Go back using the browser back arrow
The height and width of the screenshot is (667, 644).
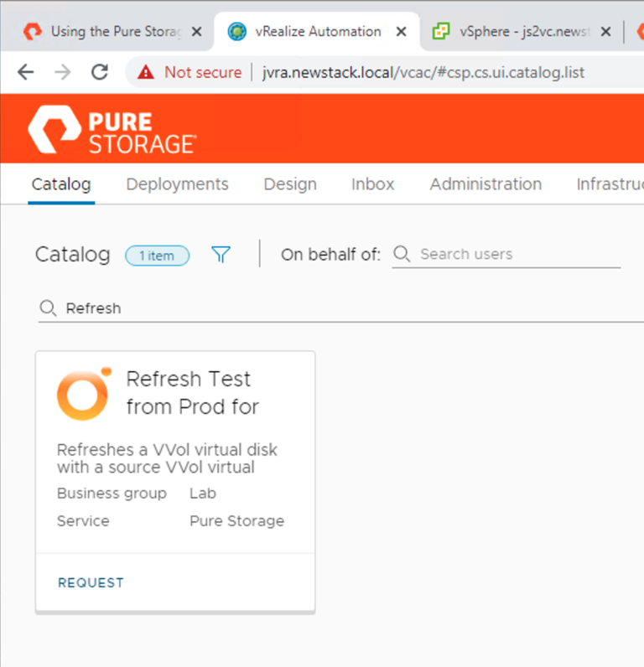coord(26,73)
